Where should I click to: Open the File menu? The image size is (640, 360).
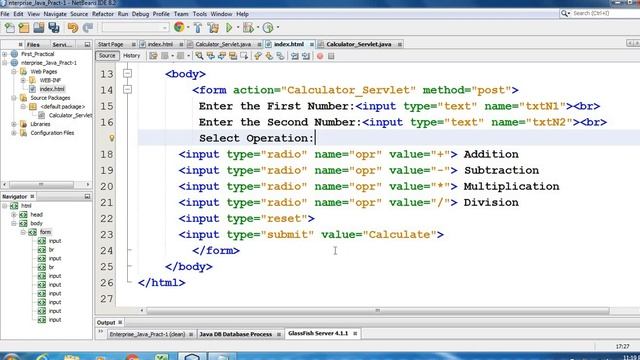coord(5,14)
